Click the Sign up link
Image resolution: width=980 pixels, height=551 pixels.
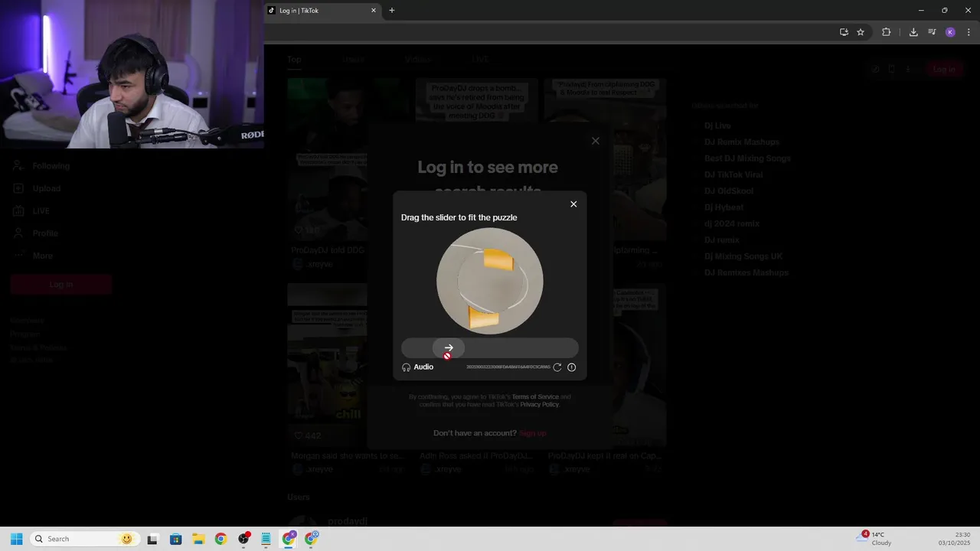coord(533,433)
